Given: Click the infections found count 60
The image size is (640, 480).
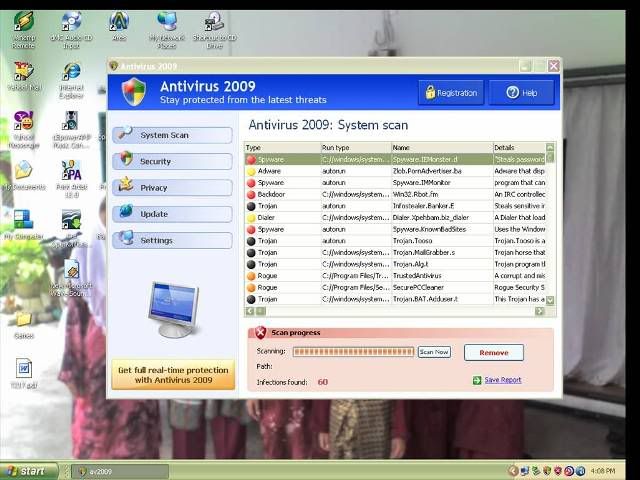Looking at the screenshot, I should [x=322, y=382].
